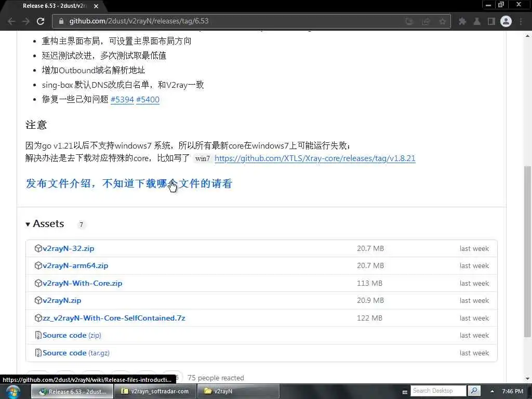The width and height of the screenshot is (532, 399).
Task: Click the last week text for v2rayN-32.zip
Action: [x=474, y=248]
